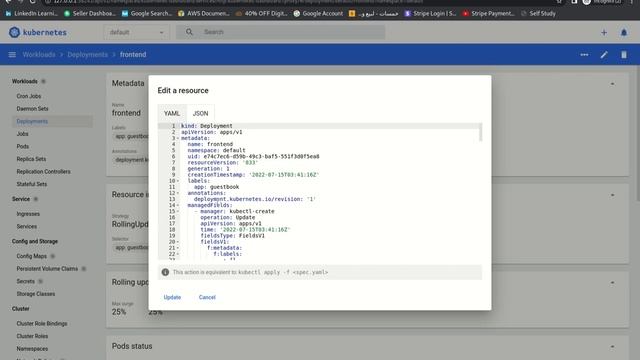Open Replication Controllers in sidebar
Image resolution: width=640 pixels, height=360 pixels.
(43, 172)
